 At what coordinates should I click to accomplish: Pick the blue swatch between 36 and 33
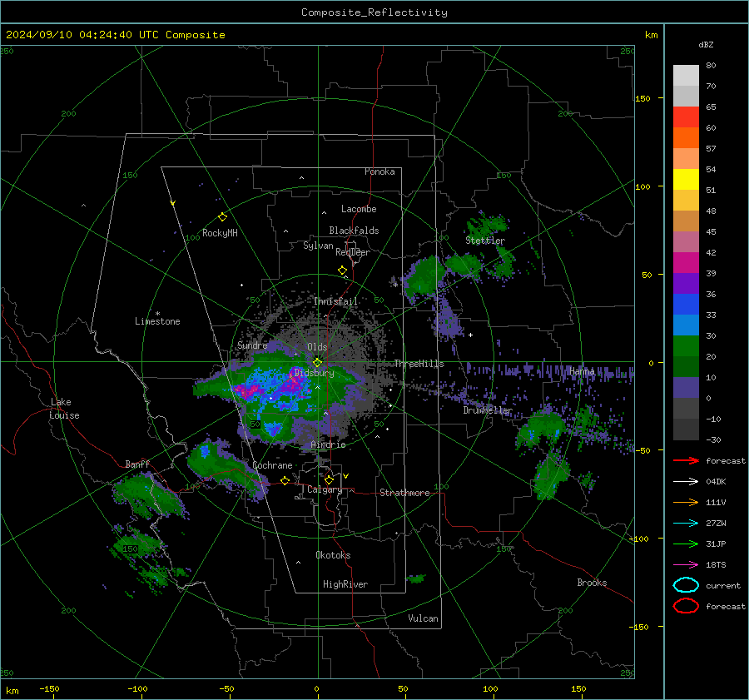686,305
